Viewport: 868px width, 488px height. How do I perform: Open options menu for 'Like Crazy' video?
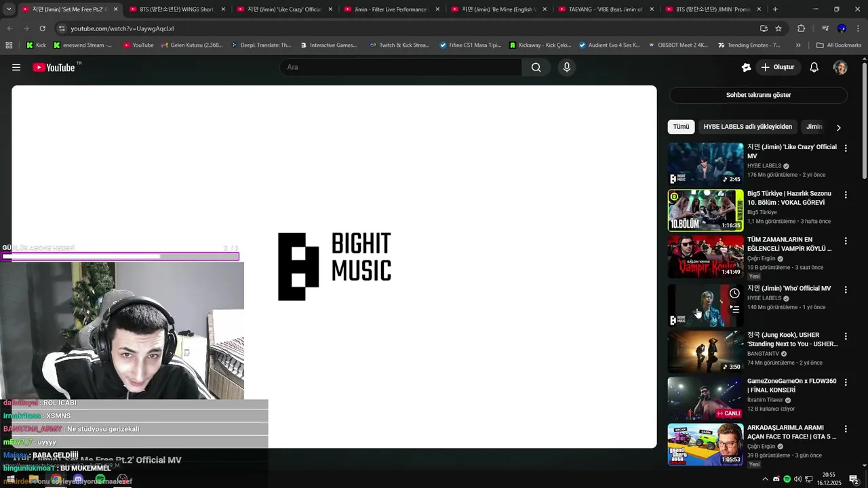tap(846, 148)
